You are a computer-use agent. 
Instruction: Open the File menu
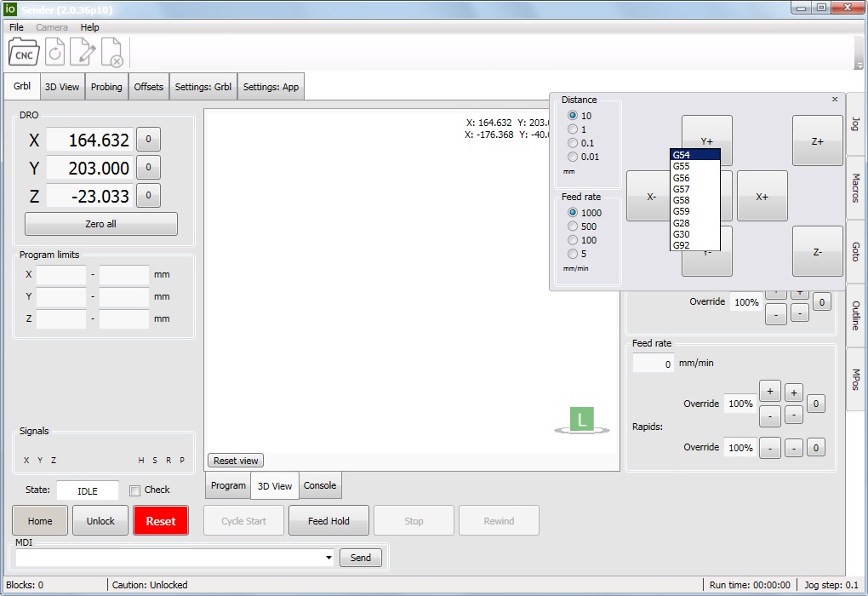pos(16,27)
